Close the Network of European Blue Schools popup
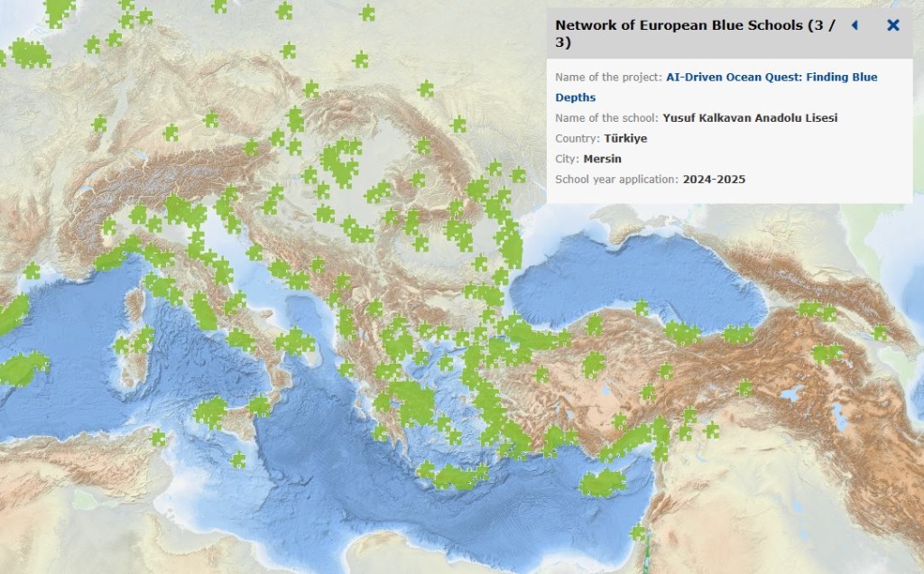 (x=893, y=25)
